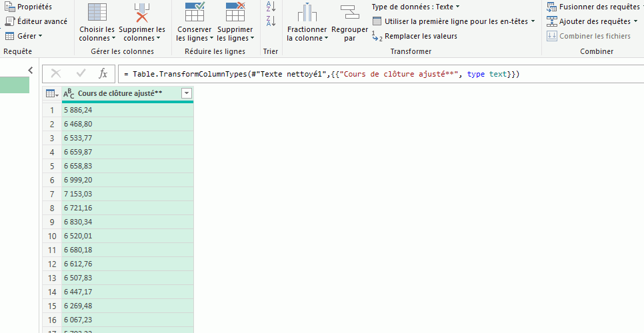Click Supprimer les colonnes icon
The image size is (644, 333).
pos(141,13)
